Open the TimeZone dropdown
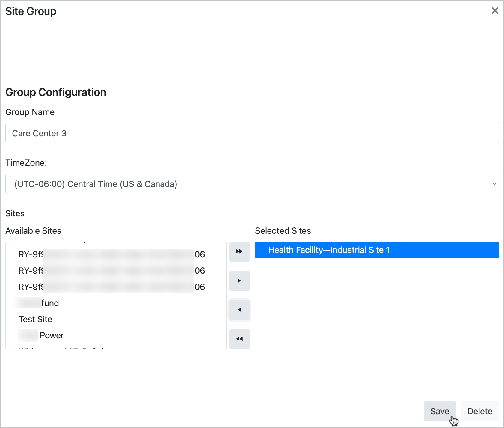 click(252, 184)
